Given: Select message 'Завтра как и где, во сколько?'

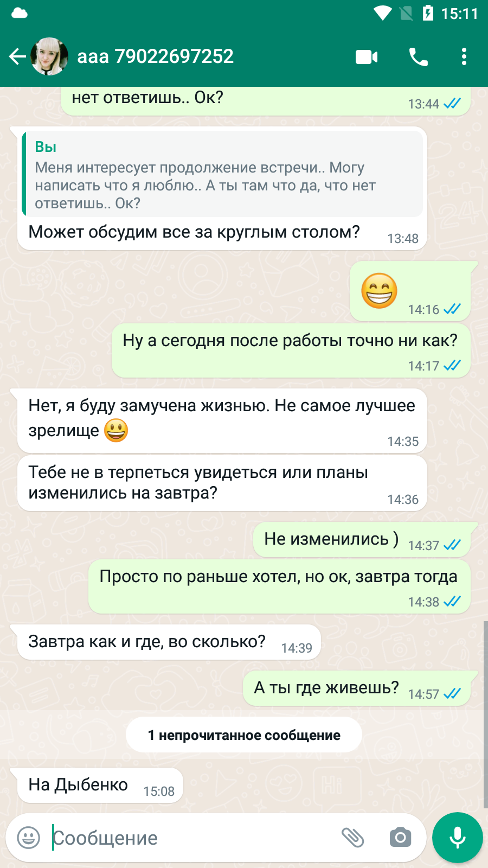Looking at the screenshot, I should [x=169, y=642].
